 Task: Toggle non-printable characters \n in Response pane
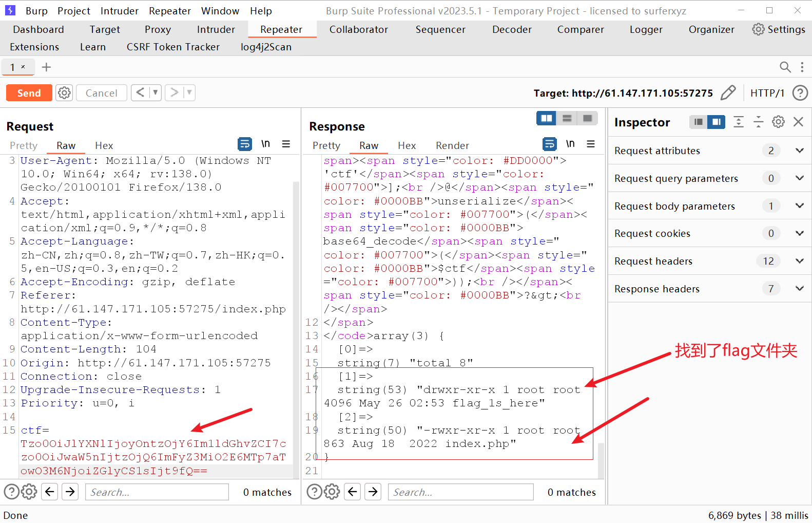[x=570, y=144]
